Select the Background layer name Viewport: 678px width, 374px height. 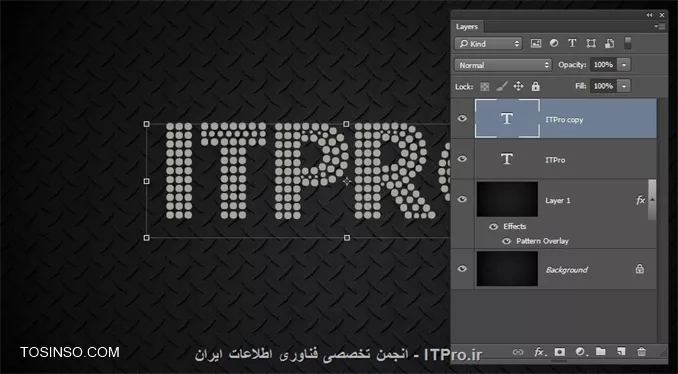pyautogui.click(x=566, y=270)
